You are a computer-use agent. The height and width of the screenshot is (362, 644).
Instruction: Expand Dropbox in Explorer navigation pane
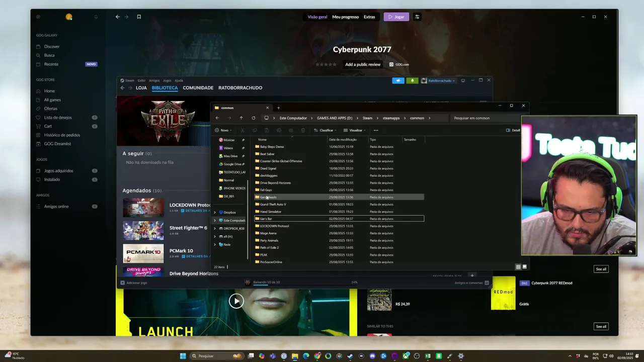pos(215,212)
